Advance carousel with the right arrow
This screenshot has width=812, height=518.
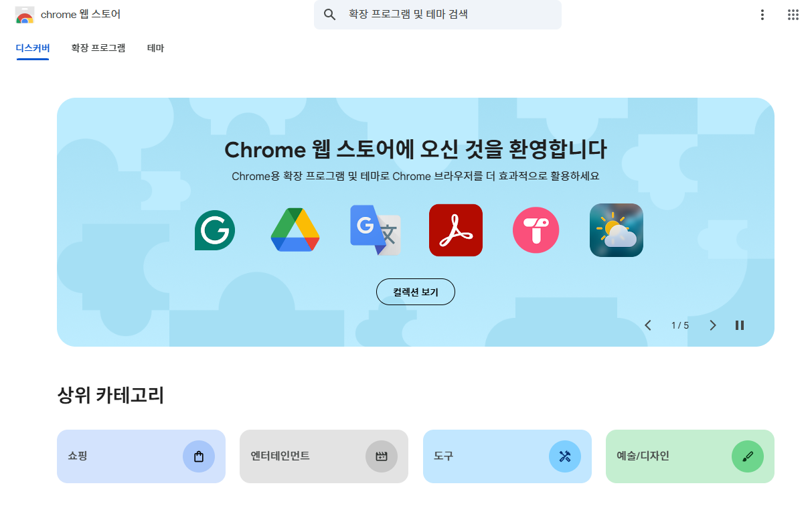[x=712, y=325]
